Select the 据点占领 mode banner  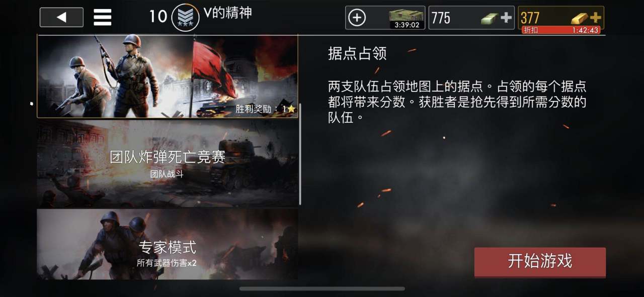pyautogui.click(x=168, y=76)
